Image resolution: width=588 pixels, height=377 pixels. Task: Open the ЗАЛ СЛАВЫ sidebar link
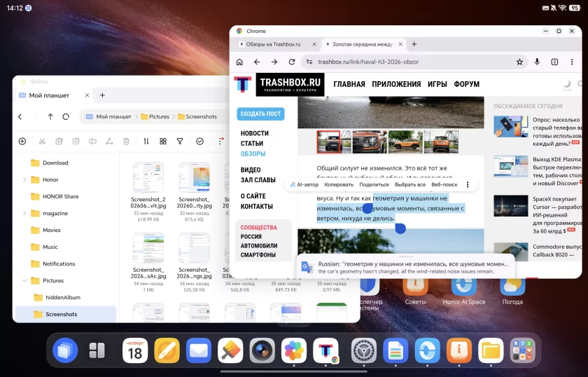tap(258, 180)
